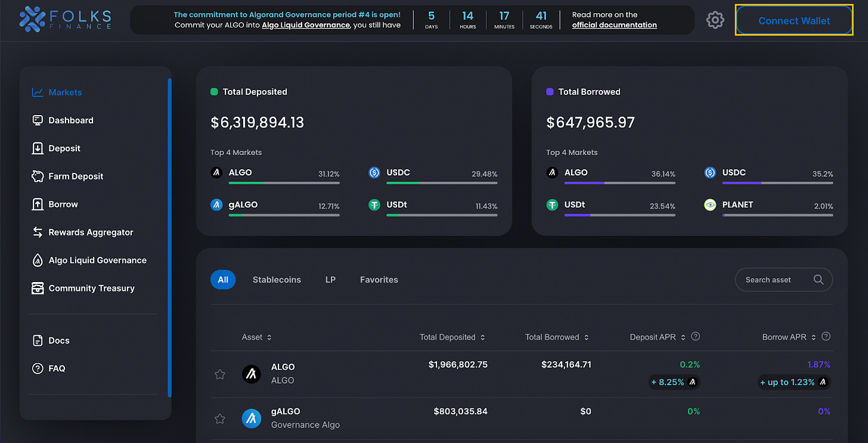
Task: Switch to LP tab
Action: click(330, 280)
